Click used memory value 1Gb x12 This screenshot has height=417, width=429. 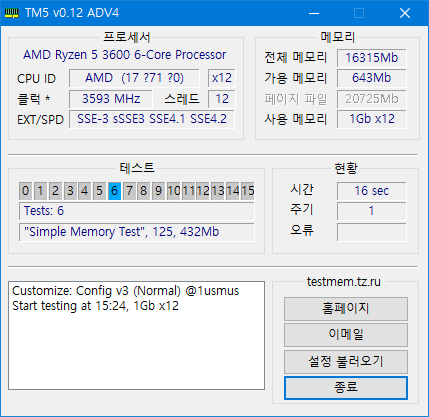(372, 119)
